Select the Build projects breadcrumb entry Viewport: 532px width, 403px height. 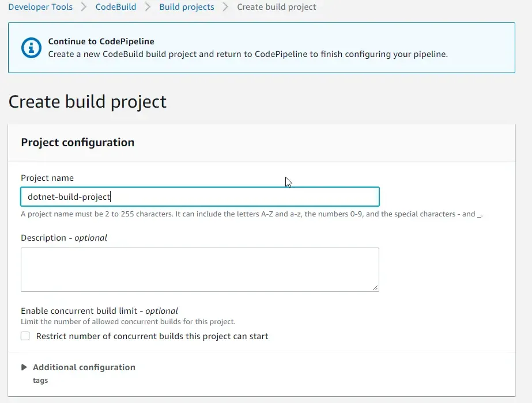click(x=186, y=7)
